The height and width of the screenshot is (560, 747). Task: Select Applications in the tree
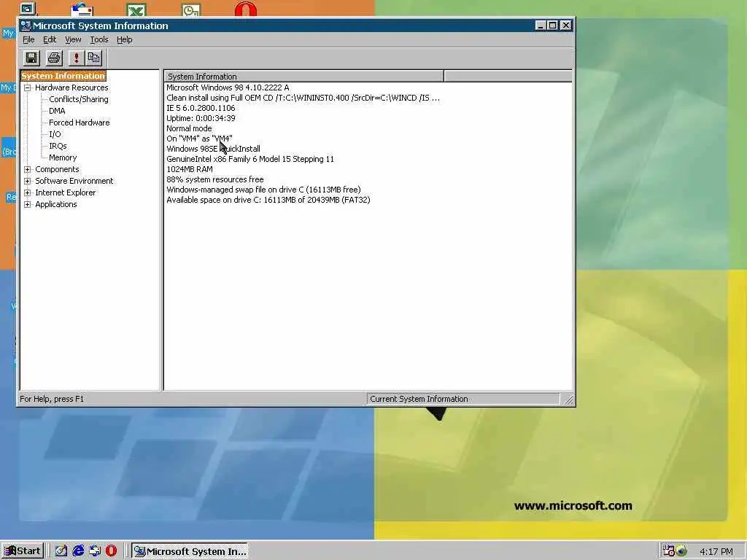coord(55,204)
